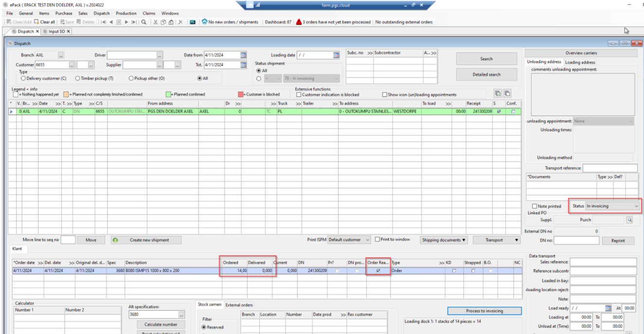Enable Customer indication is blocked checkbox
Screen dimensions: 644x334
point(299,95)
